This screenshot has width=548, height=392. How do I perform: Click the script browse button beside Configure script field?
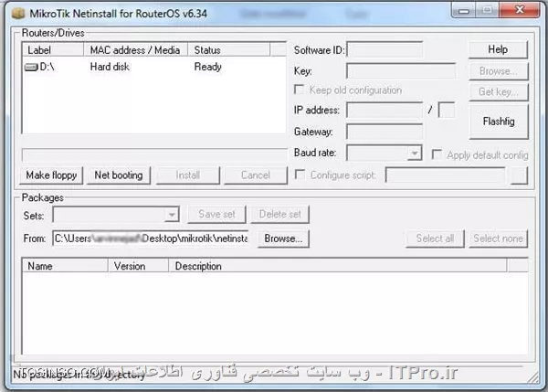coord(520,175)
